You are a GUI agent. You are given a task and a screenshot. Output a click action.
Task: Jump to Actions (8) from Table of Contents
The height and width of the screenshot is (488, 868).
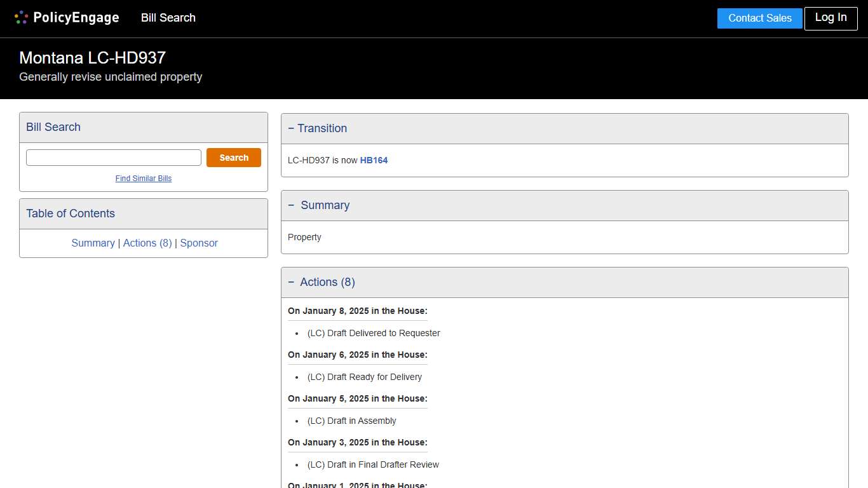[147, 243]
